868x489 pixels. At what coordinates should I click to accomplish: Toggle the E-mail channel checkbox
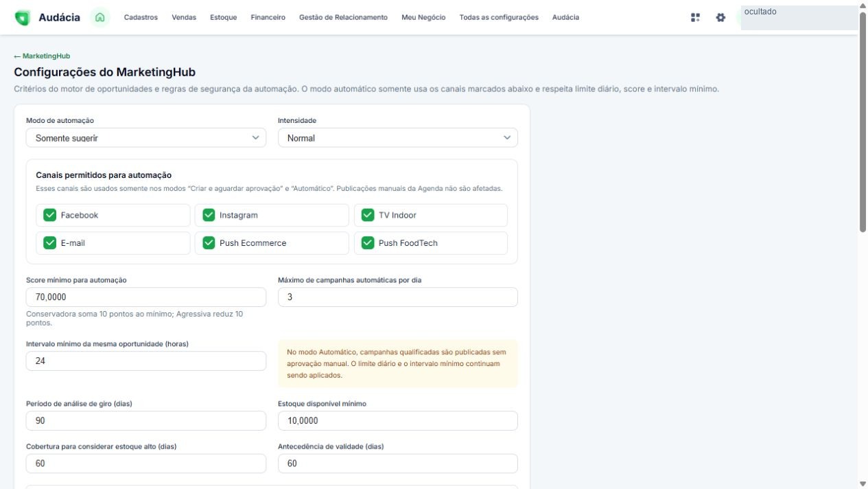point(50,242)
